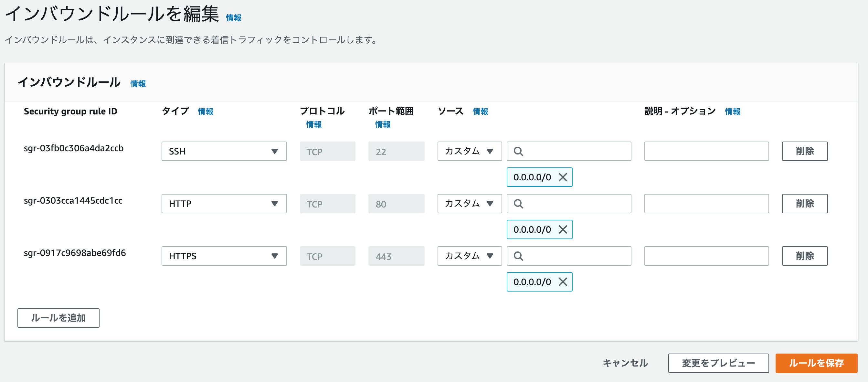The image size is (868, 382).
Task: Open the HTTPS type dropdown
Action: click(224, 256)
